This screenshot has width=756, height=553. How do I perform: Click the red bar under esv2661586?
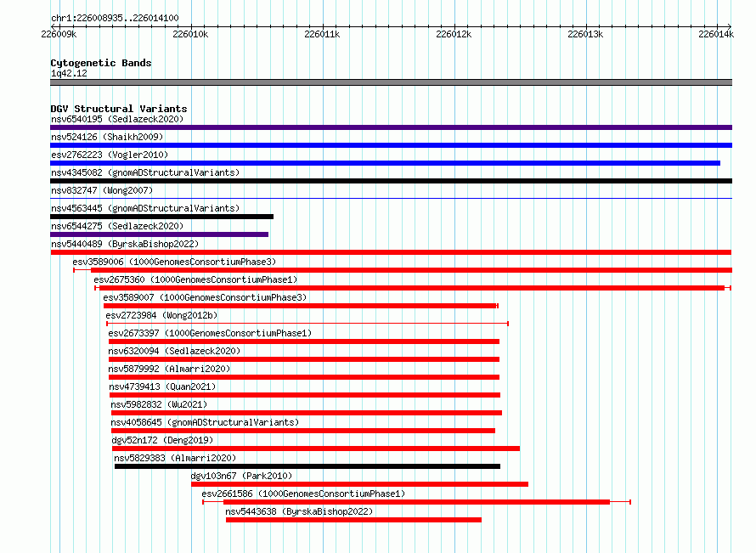coord(416,502)
